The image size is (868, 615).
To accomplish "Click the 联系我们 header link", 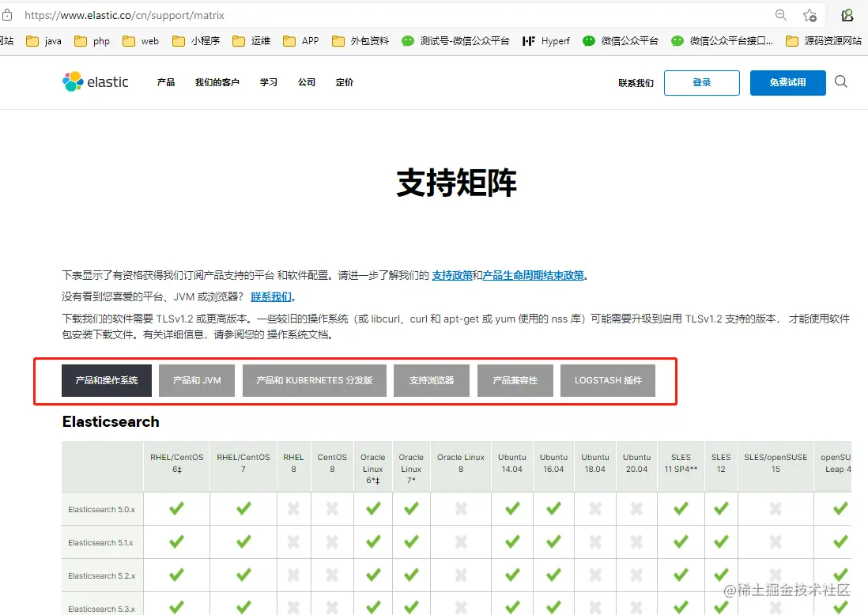I will click(x=636, y=83).
